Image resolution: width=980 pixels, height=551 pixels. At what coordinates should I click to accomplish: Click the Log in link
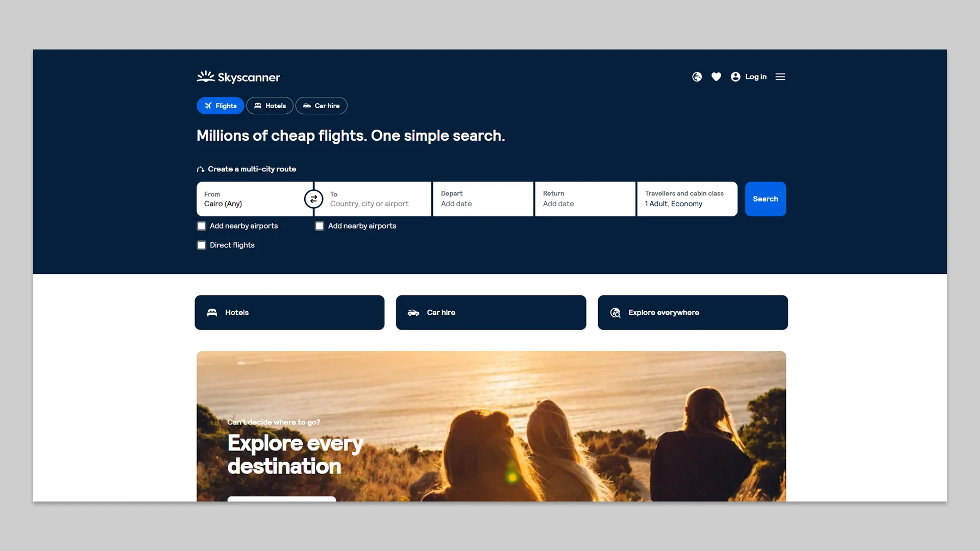click(x=756, y=77)
